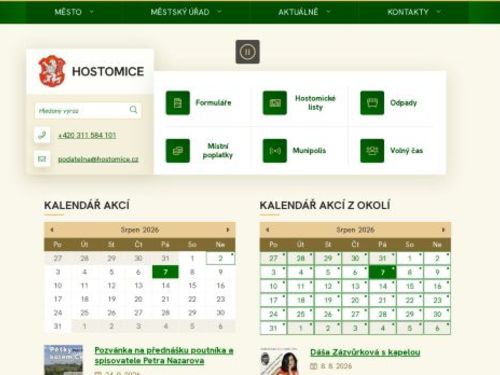This screenshot has height=375, width=500.
Task: Open the Volný čas icon
Action: tap(372, 151)
